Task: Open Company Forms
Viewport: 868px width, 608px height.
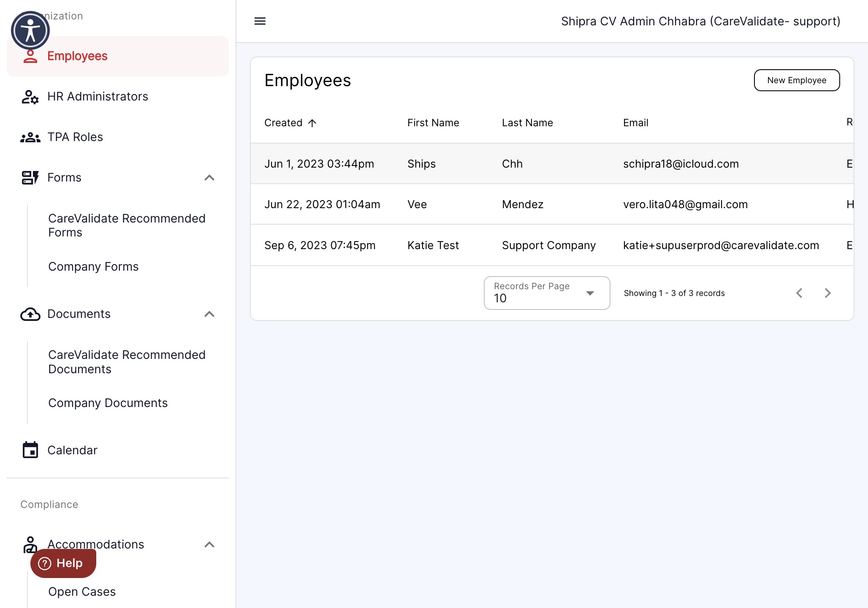Action: tap(93, 267)
